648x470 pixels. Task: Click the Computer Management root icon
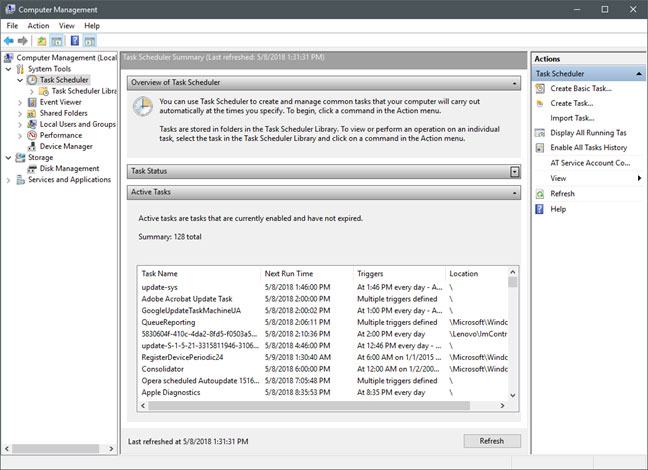[9, 57]
